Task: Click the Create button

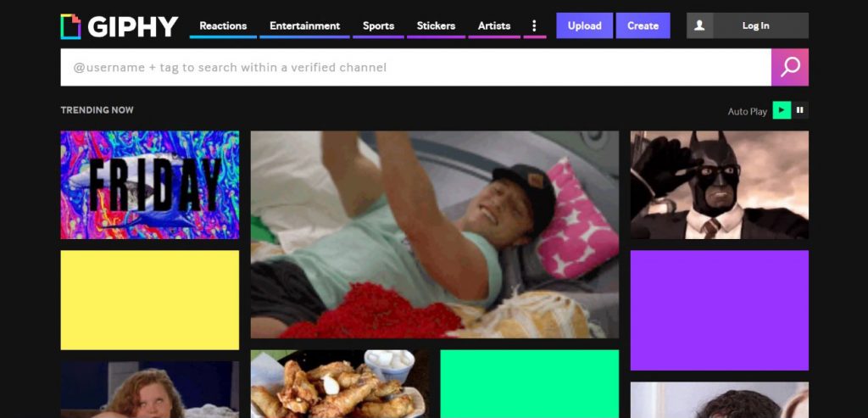Action: click(x=643, y=25)
